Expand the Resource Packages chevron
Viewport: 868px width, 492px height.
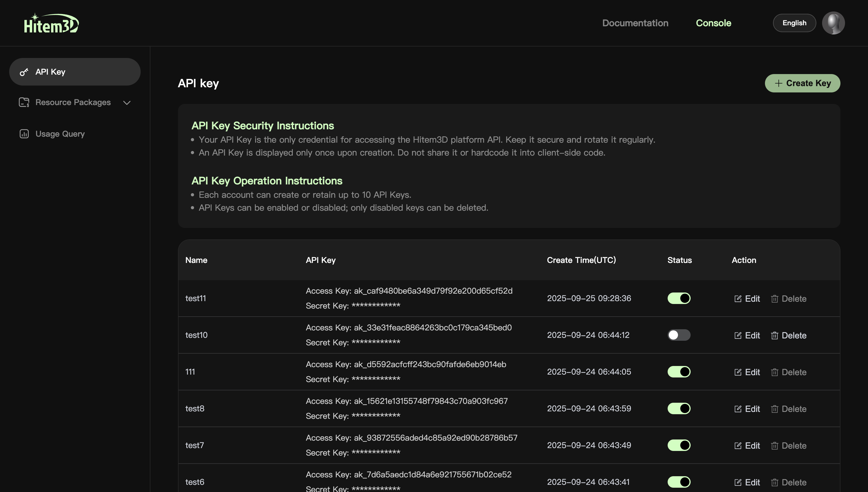pyautogui.click(x=127, y=103)
